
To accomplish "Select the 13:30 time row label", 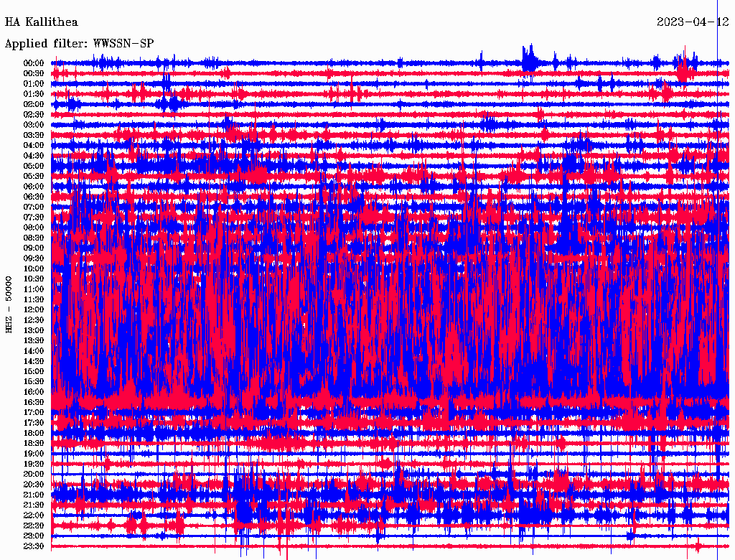I will click(34, 340).
